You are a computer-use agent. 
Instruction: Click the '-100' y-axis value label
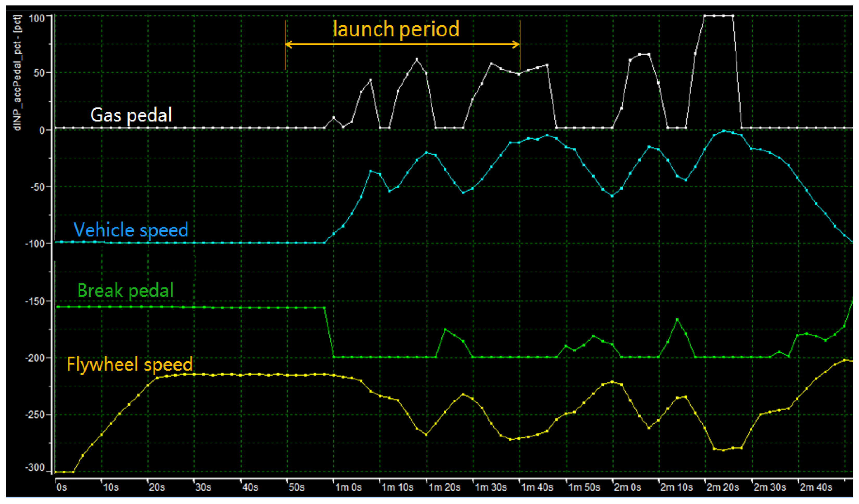click(35, 244)
